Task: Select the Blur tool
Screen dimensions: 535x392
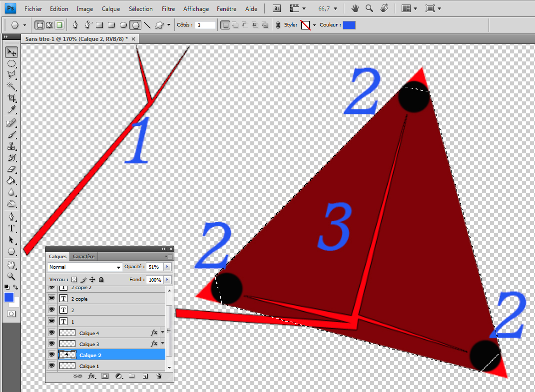Action: 11,192
